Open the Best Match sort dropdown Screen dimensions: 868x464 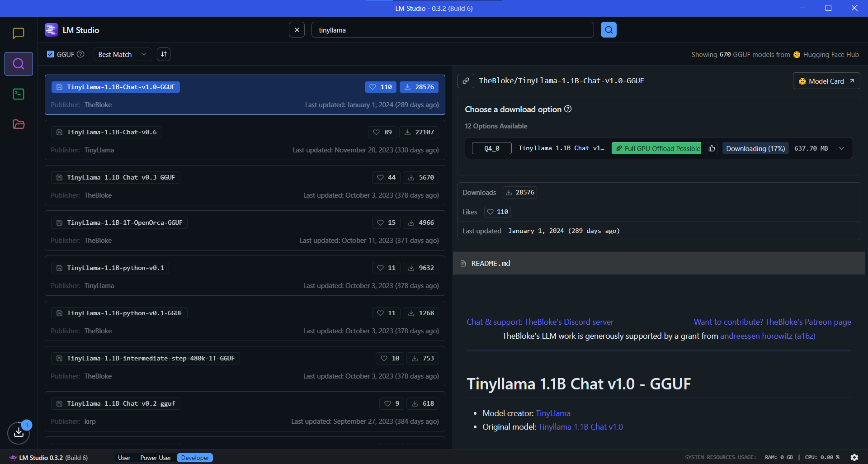(x=123, y=54)
